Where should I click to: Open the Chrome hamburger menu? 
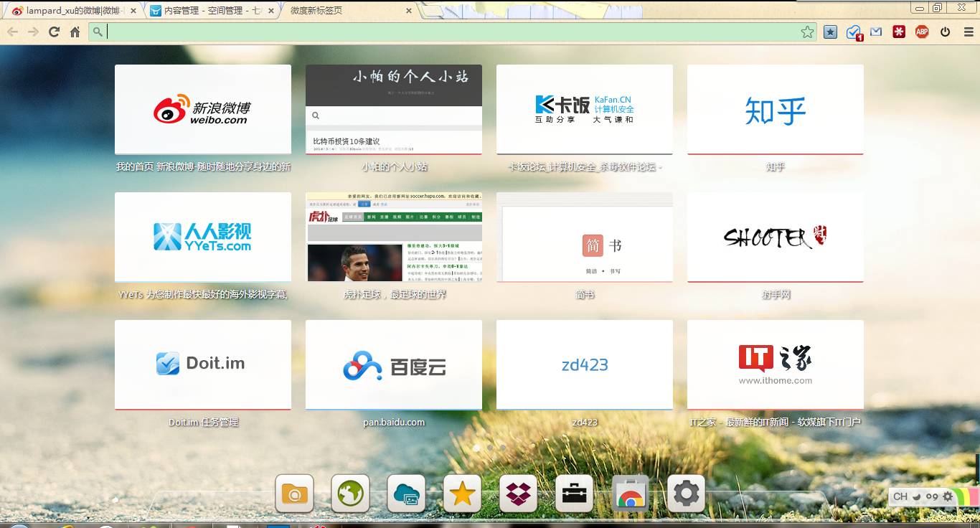point(968,32)
